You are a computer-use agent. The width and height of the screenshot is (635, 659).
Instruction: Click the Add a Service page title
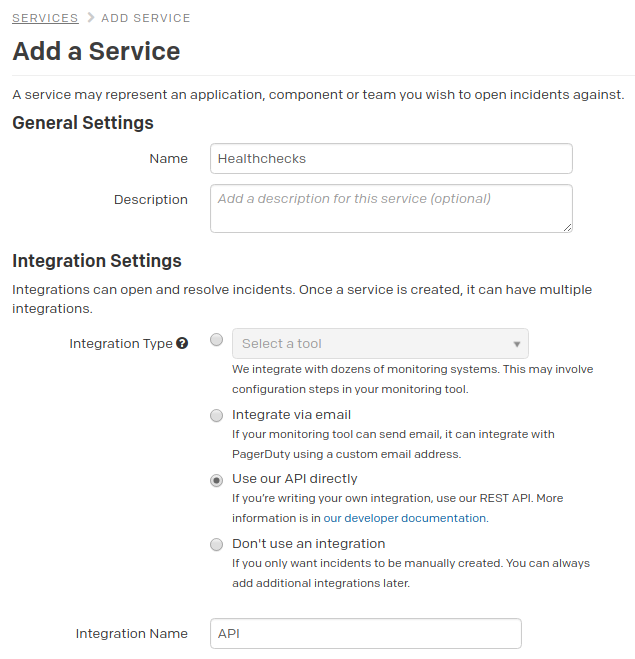[96, 52]
